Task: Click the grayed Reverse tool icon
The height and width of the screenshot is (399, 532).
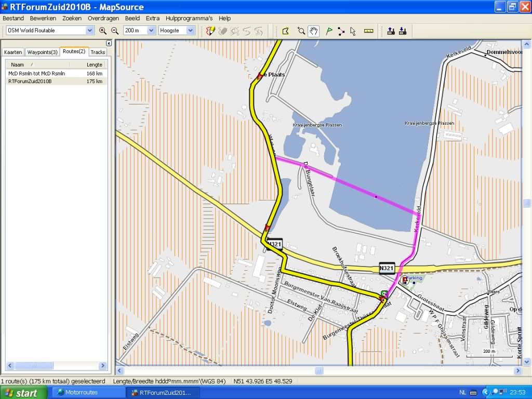Action: [x=247, y=31]
